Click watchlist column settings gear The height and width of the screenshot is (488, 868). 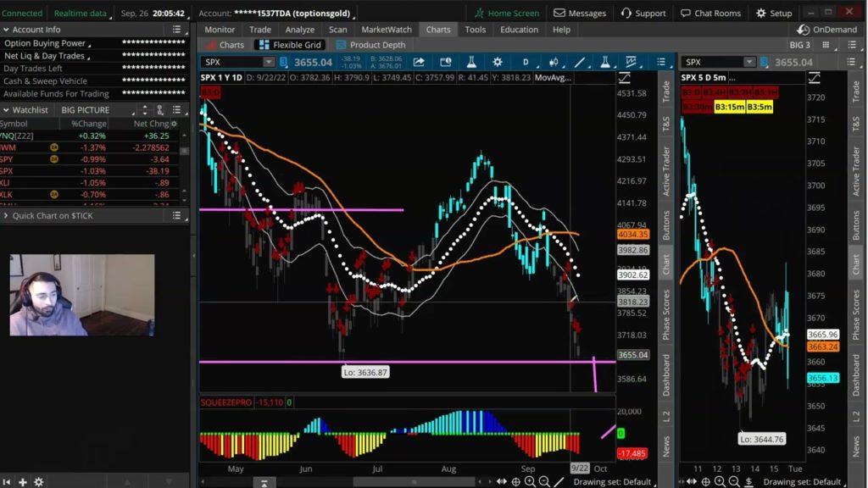point(174,124)
